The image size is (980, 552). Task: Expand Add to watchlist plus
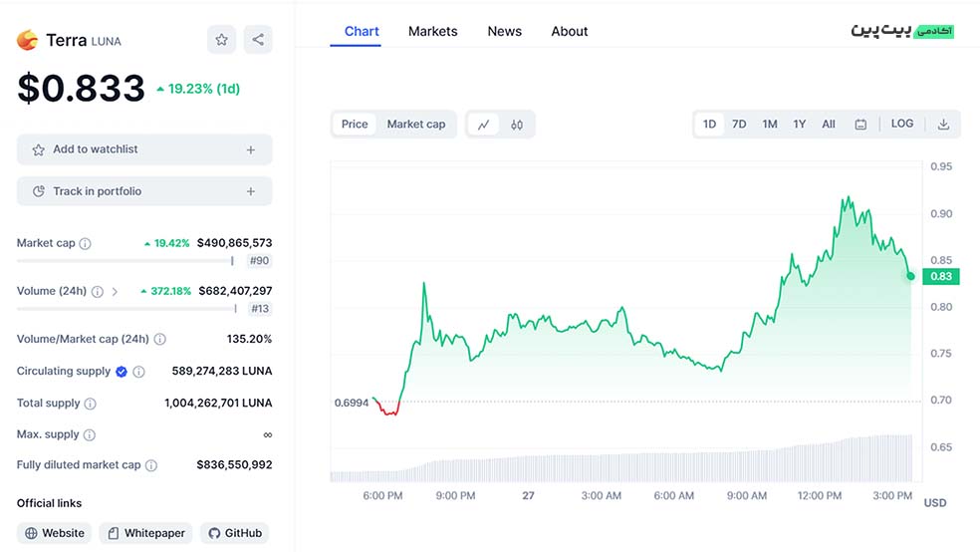[250, 150]
